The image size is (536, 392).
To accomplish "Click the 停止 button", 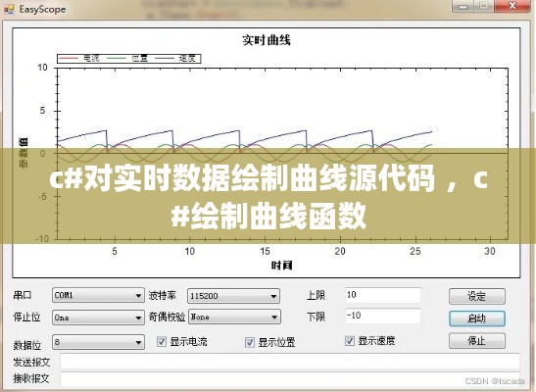I will (x=477, y=341).
